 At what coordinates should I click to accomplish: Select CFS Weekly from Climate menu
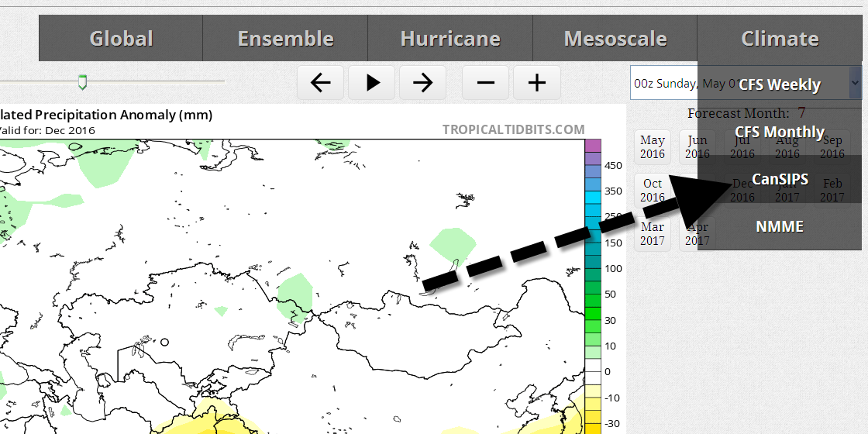click(x=780, y=84)
